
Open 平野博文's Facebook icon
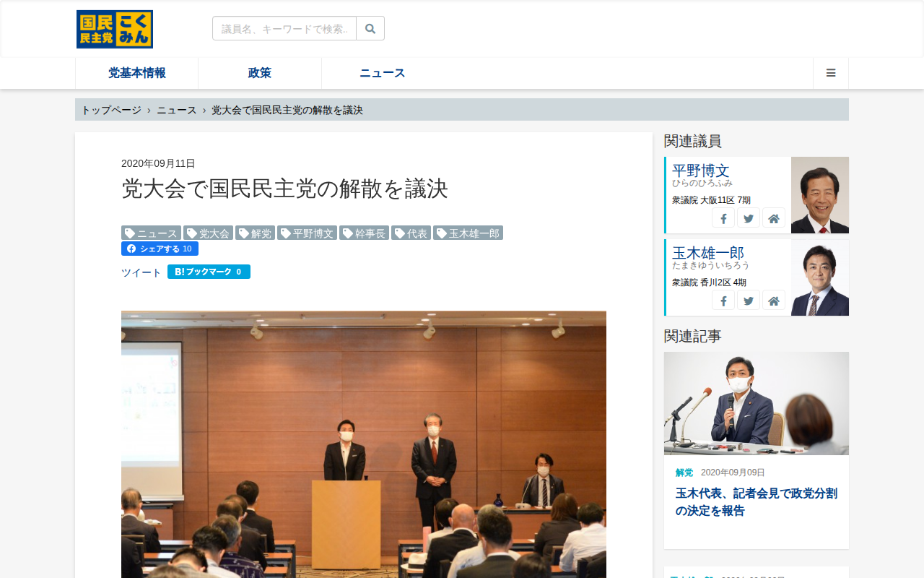[x=723, y=218]
